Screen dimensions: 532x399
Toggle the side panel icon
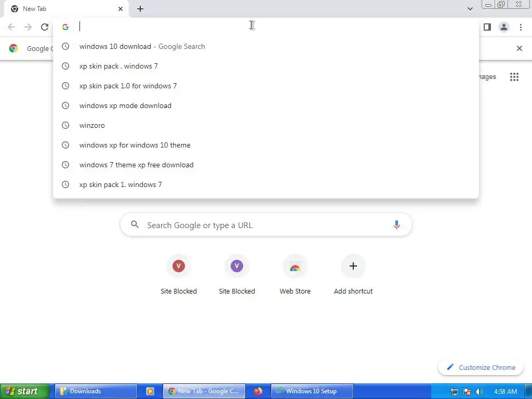[x=487, y=27]
